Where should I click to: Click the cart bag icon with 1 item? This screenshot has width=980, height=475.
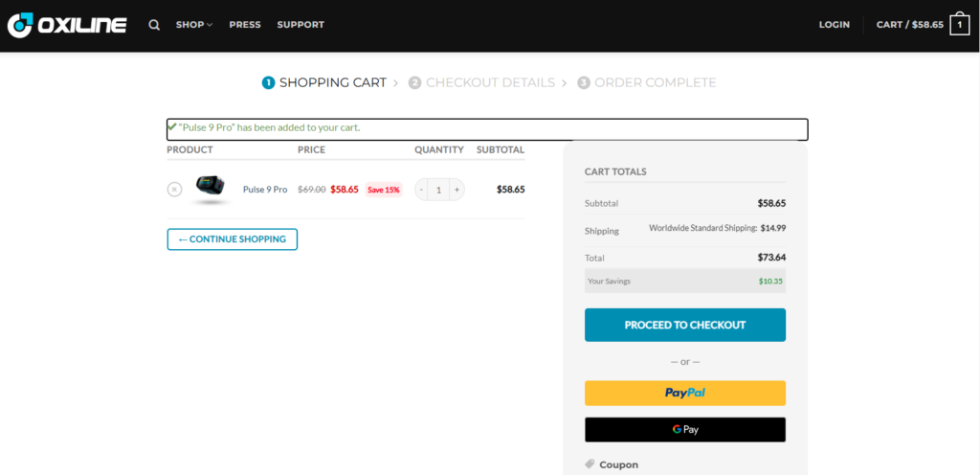tap(959, 24)
